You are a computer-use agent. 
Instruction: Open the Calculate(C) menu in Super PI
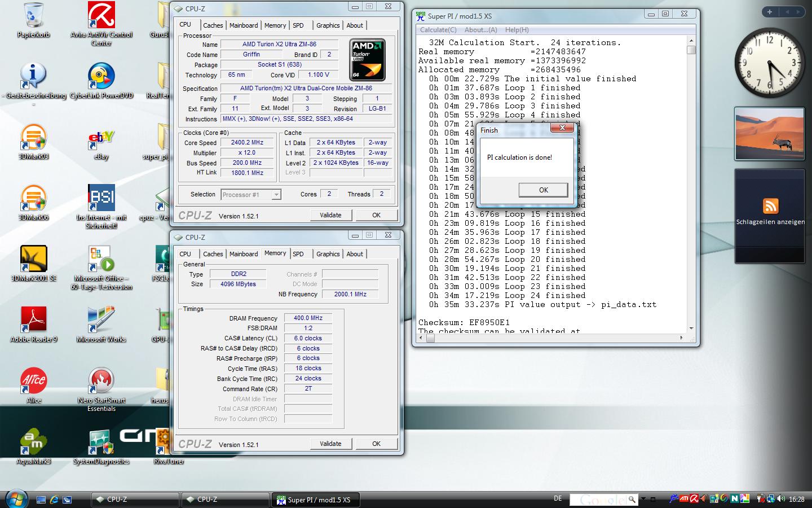[438, 30]
